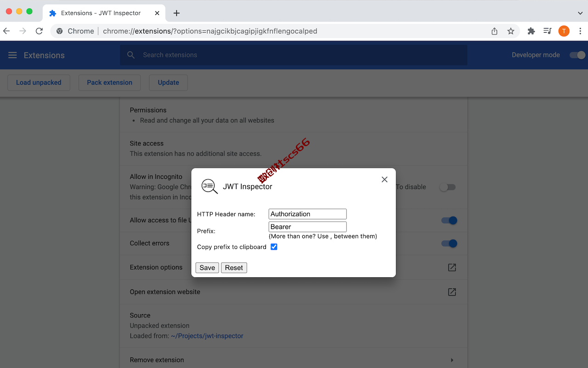
Task: Open the ~/Projects/jwt-inspector source link
Action: (x=207, y=336)
